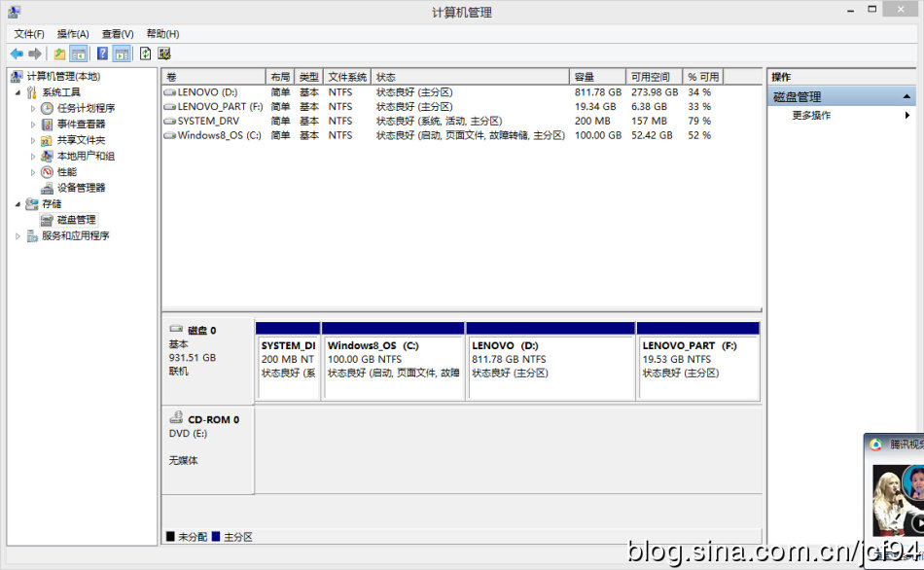
Task: Sort by the 容量 column header
Action: (x=596, y=77)
